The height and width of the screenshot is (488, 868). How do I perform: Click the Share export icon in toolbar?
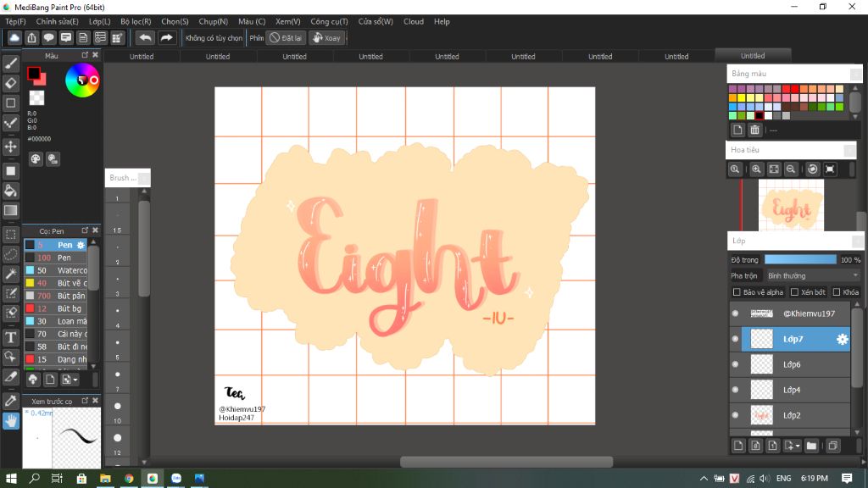(x=31, y=37)
